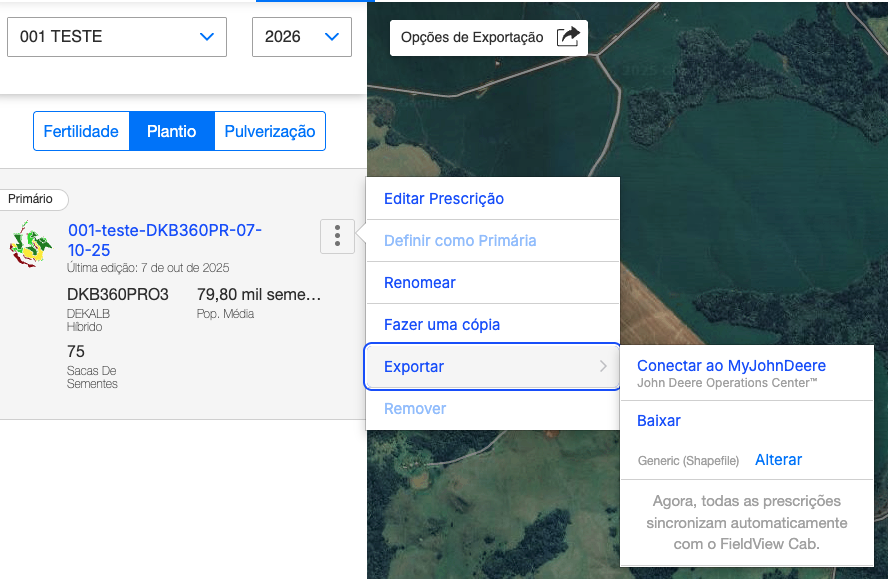Open the 001 TESTE field dropdown
The width and height of the screenshot is (888, 579).
[x=117, y=37]
